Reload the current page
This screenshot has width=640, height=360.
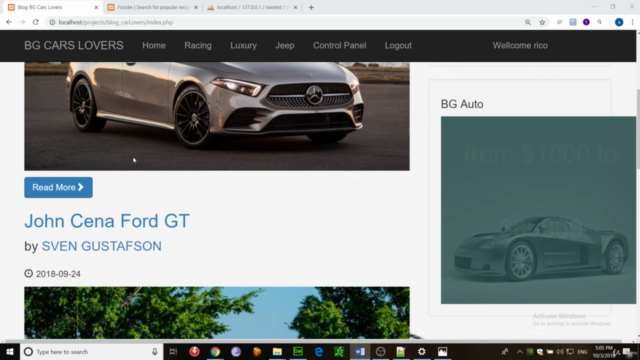click(x=36, y=22)
